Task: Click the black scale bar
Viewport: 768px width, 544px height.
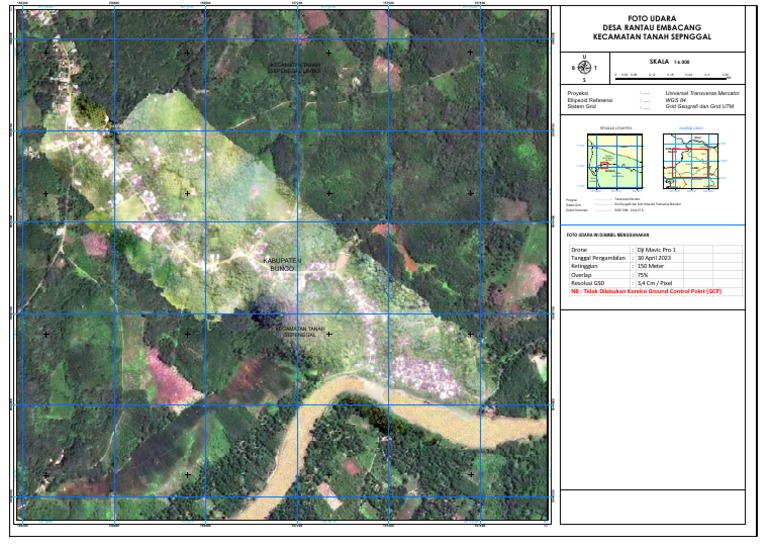Action: (672, 78)
